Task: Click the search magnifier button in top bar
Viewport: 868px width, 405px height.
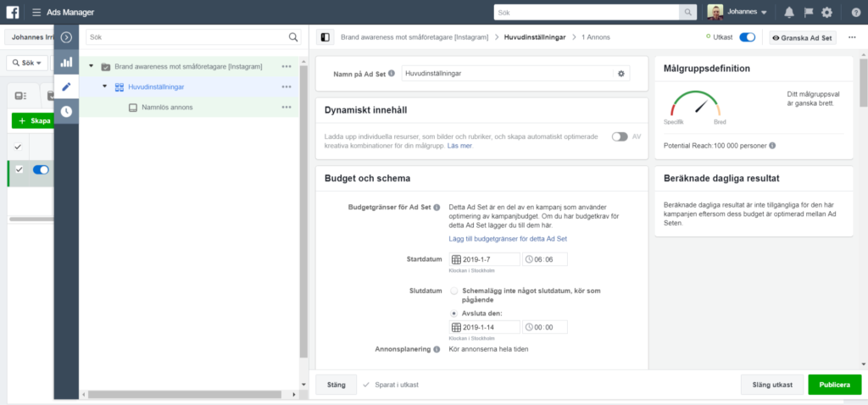Action: tap(690, 12)
